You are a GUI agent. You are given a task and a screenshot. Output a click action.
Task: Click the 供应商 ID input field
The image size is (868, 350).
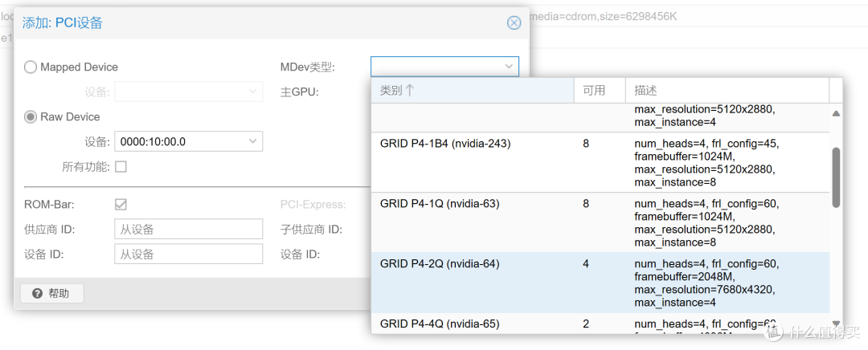coord(188,229)
